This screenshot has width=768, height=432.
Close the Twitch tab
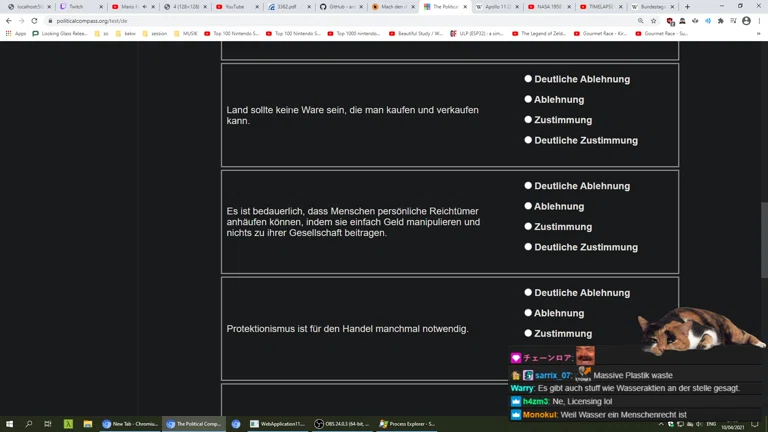click(101, 7)
